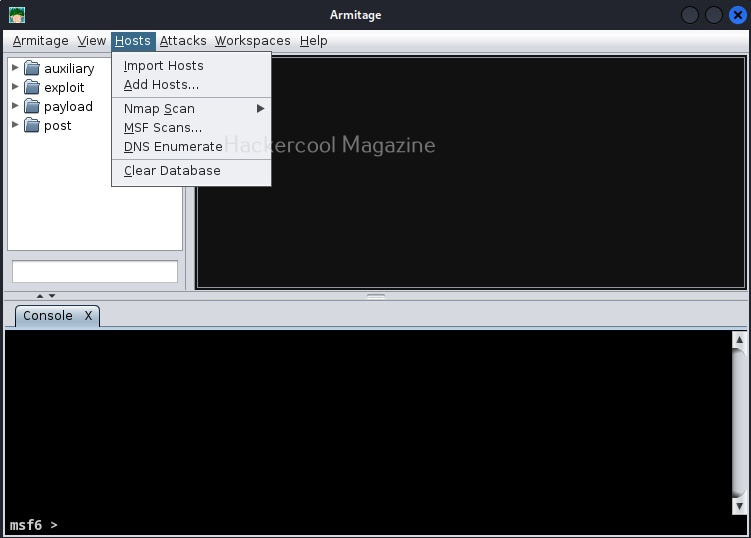751x538 pixels.
Task: Click the Armitage app icon in the title bar
Action: pyautogui.click(x=17, y=15)
